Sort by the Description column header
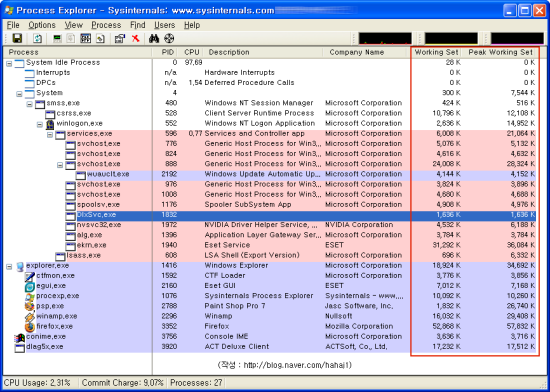This screenshot has width=550, height=392. pos(263,52)
